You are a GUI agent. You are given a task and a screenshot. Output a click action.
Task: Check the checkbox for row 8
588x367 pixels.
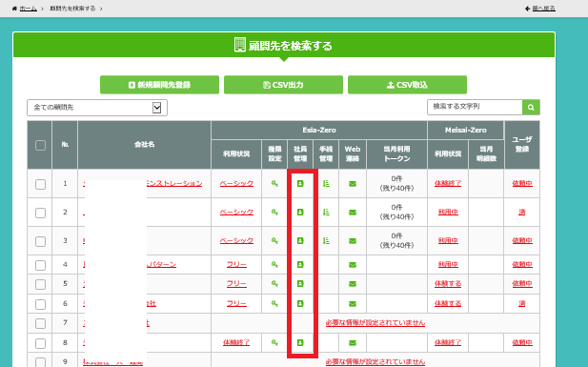click(x=40, y=343)
